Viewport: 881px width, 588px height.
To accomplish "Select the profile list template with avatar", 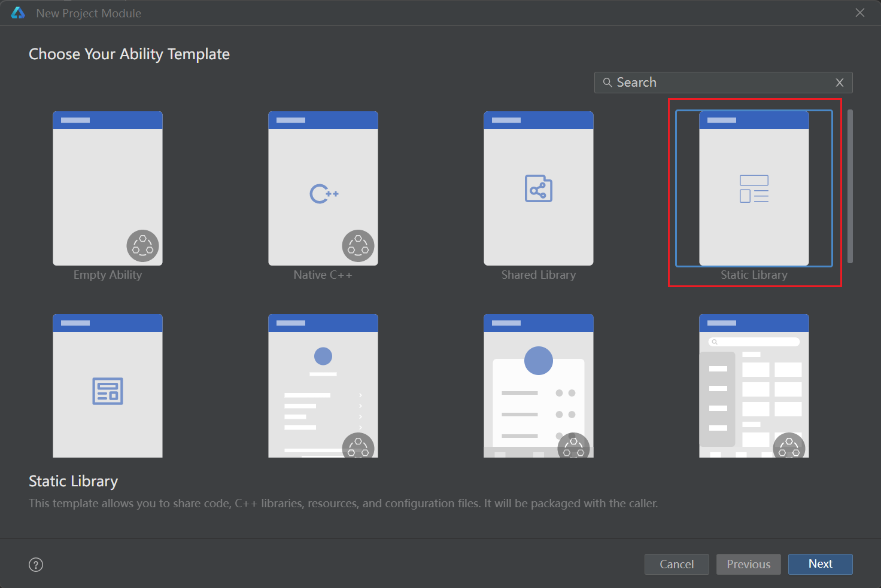I will (x=323, y=386).
